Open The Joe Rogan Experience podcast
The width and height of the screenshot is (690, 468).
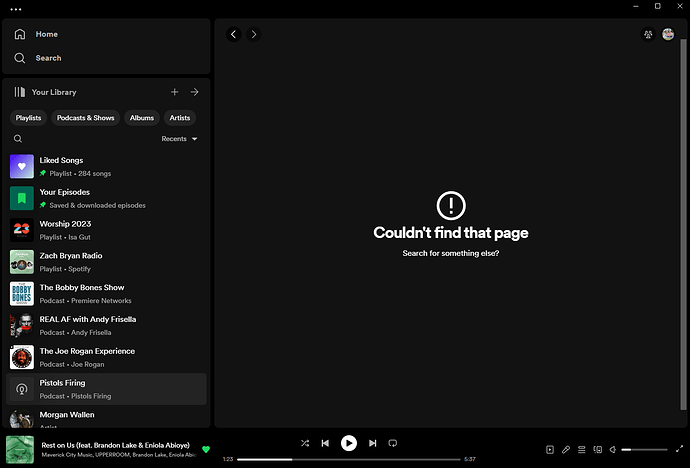pos(106,357)
